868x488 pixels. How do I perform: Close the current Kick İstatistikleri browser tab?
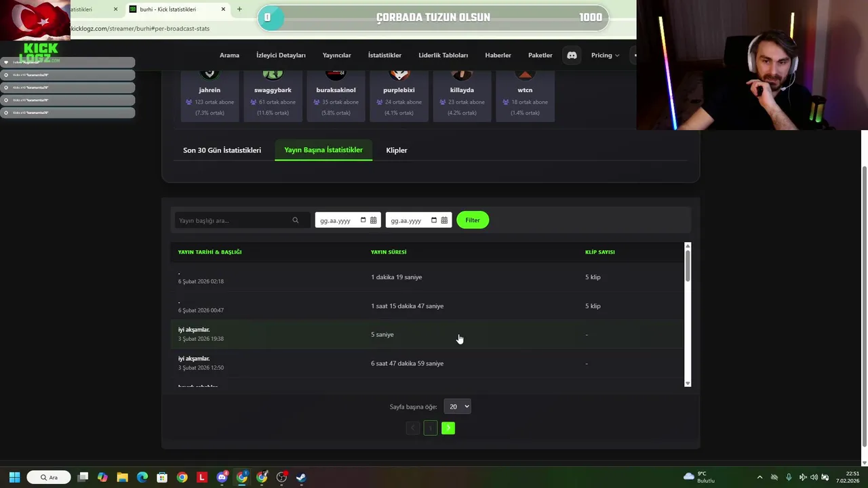224,9
